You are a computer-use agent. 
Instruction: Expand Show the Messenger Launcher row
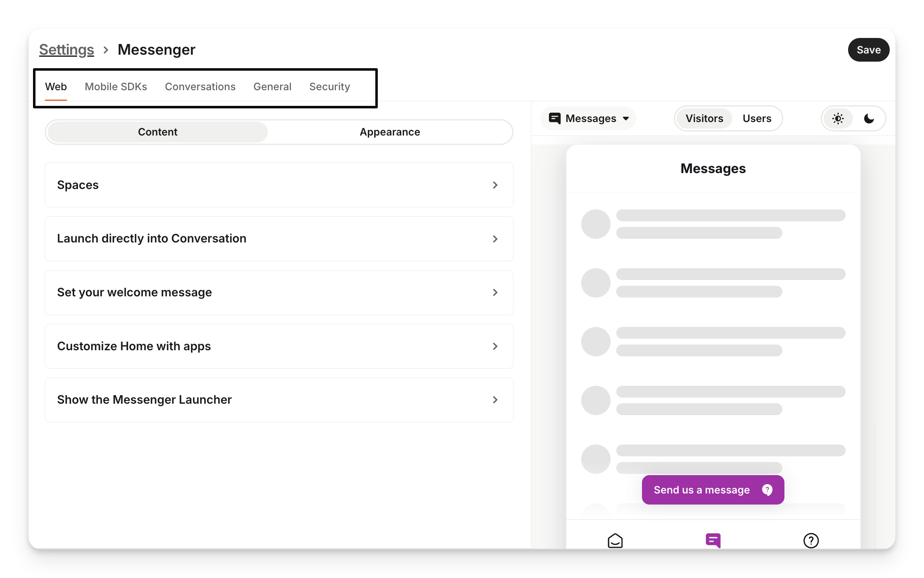pyautogui.click(x=279, y=400)
